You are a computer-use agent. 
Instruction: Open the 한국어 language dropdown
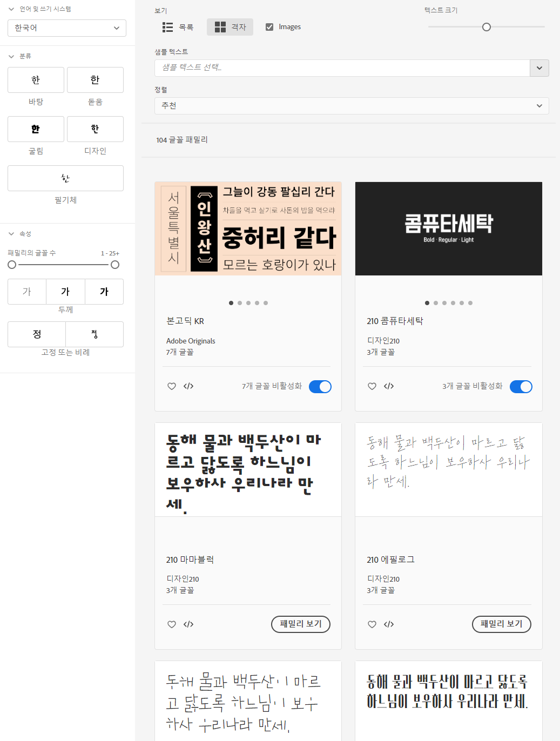pos(67,28)
